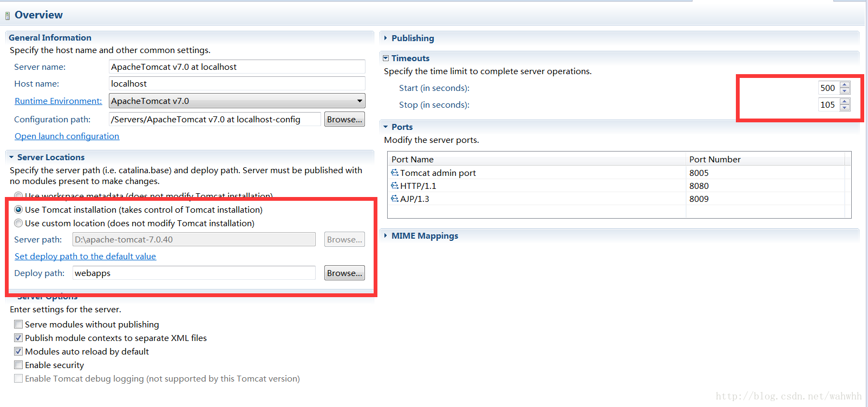The height and width of the screenshot is (407, 868).
Task: Select the AJP/1.3 port name
Action: (x=414, y=199)
